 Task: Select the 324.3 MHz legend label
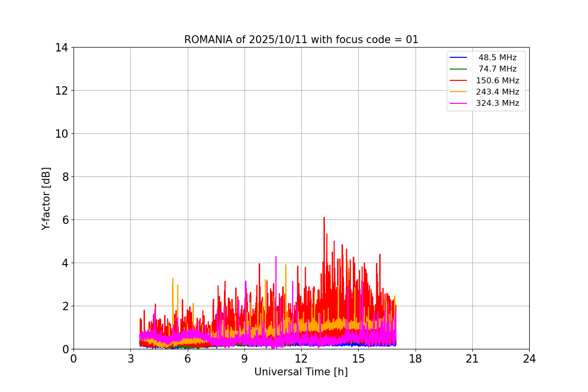tap(497, 103)
